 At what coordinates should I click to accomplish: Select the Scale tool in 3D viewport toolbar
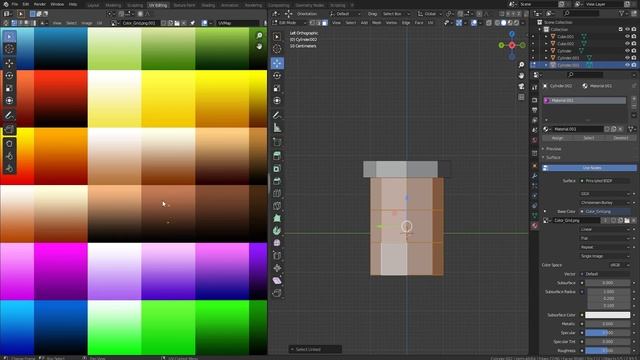click(x=277, y=88)
